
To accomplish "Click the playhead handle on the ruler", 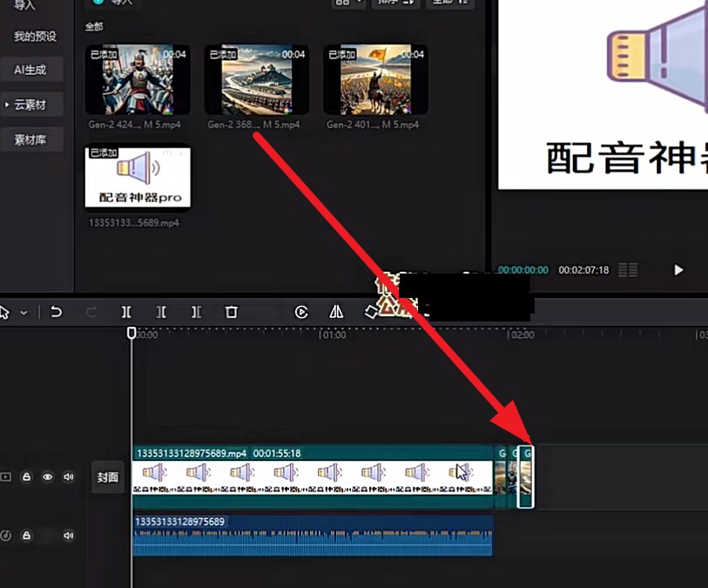I will (131, 334).
